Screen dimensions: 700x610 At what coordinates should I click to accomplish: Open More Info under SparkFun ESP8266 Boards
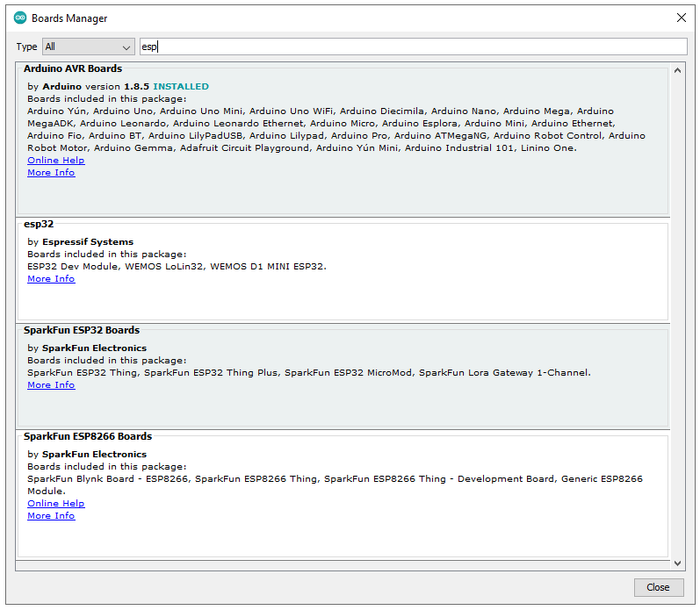tap(51, 516)
